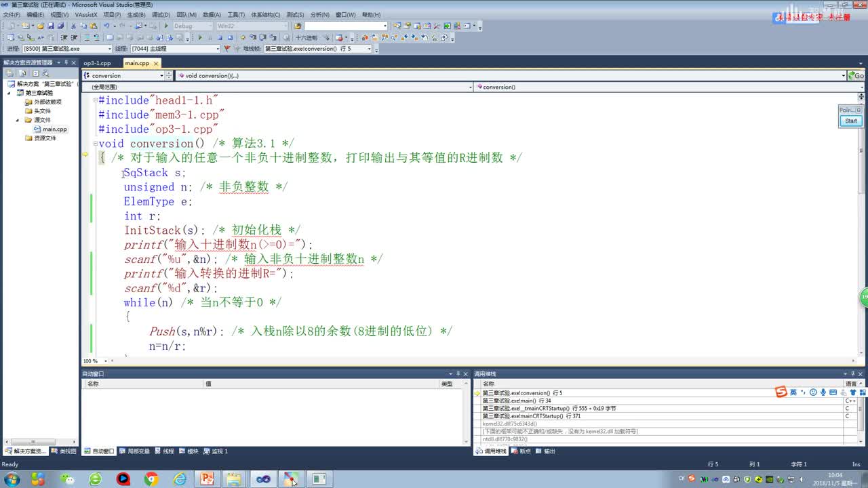Close the main.cpp tab
Viewport: 868px width, 488px height.
coord(155,63)
